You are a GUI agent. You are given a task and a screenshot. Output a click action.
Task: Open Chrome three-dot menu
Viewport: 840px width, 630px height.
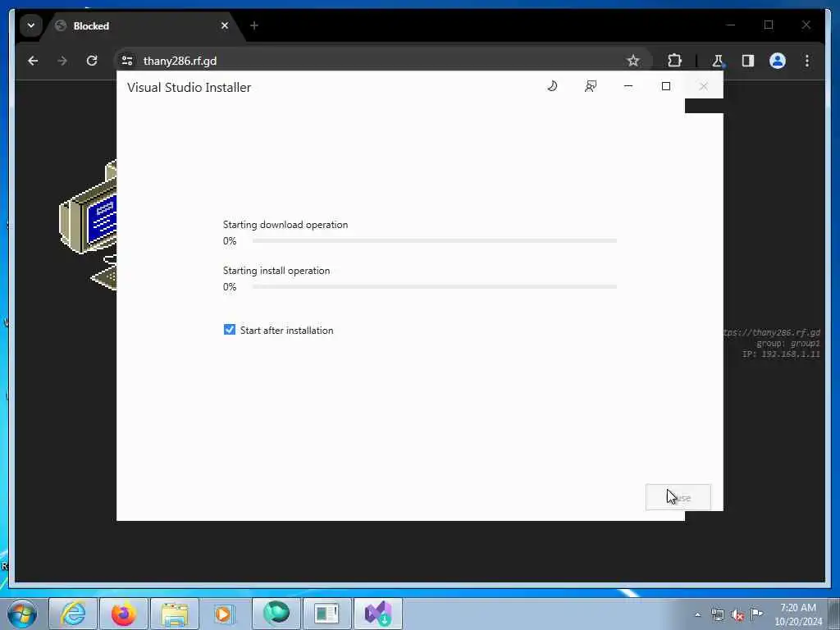point(807,61)
